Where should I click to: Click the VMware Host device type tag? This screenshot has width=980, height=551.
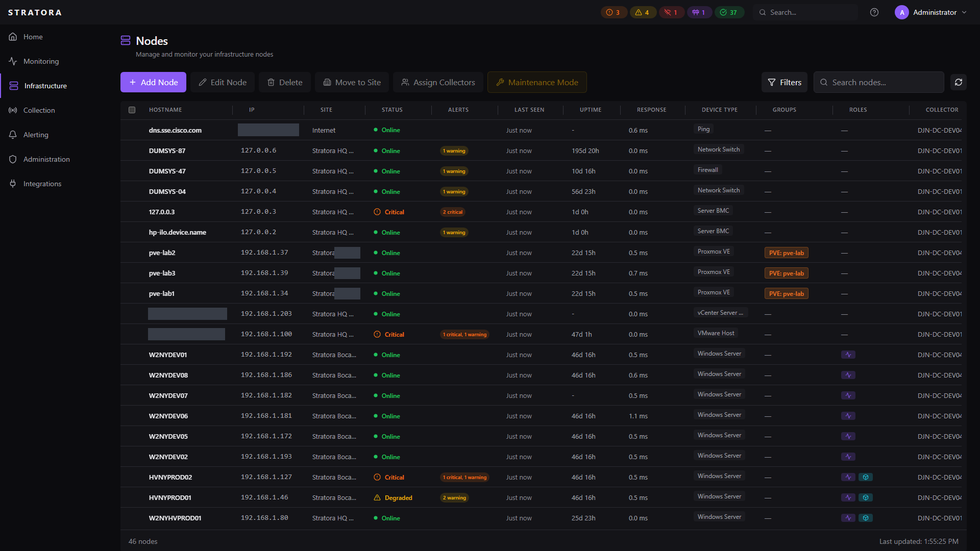tap(716, 333)
